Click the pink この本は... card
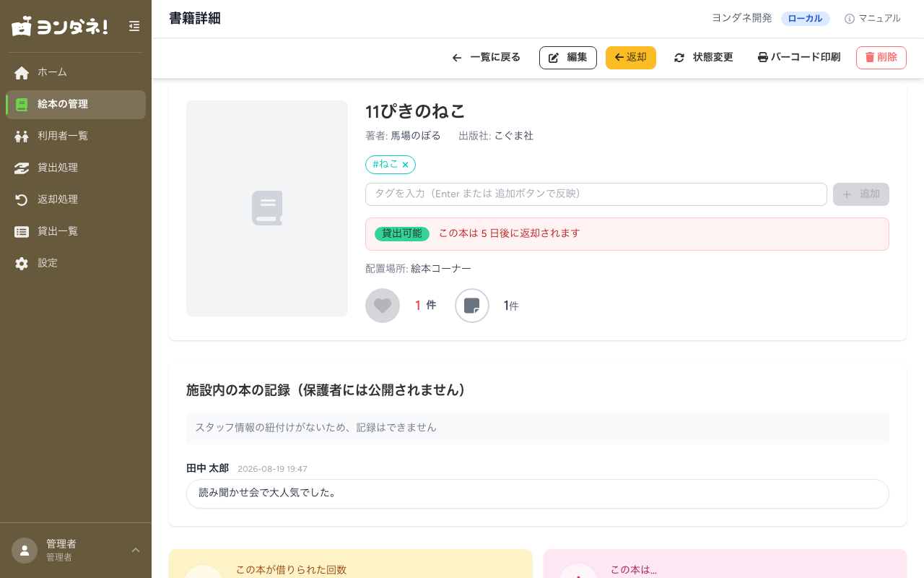 pos(725,564)
